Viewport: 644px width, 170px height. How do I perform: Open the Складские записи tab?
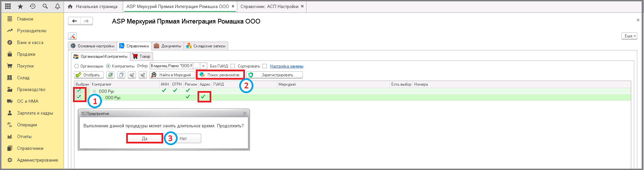click(206, 46)
